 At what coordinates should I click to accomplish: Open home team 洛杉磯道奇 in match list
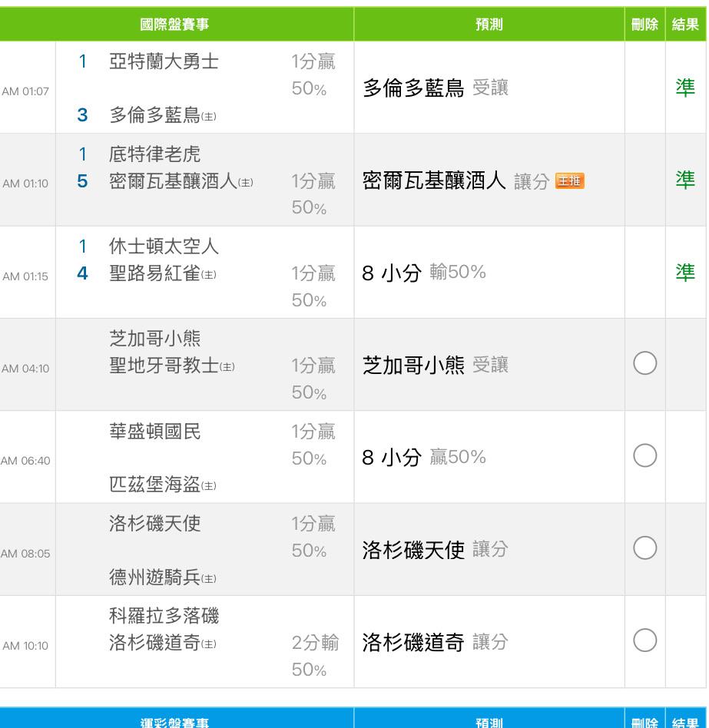[x=163, y=643]
